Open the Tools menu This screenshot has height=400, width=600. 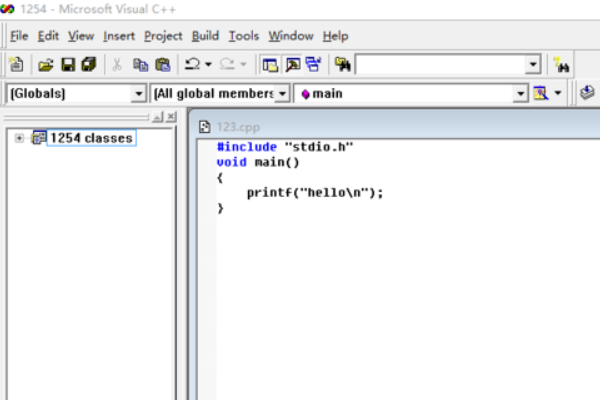244,36
